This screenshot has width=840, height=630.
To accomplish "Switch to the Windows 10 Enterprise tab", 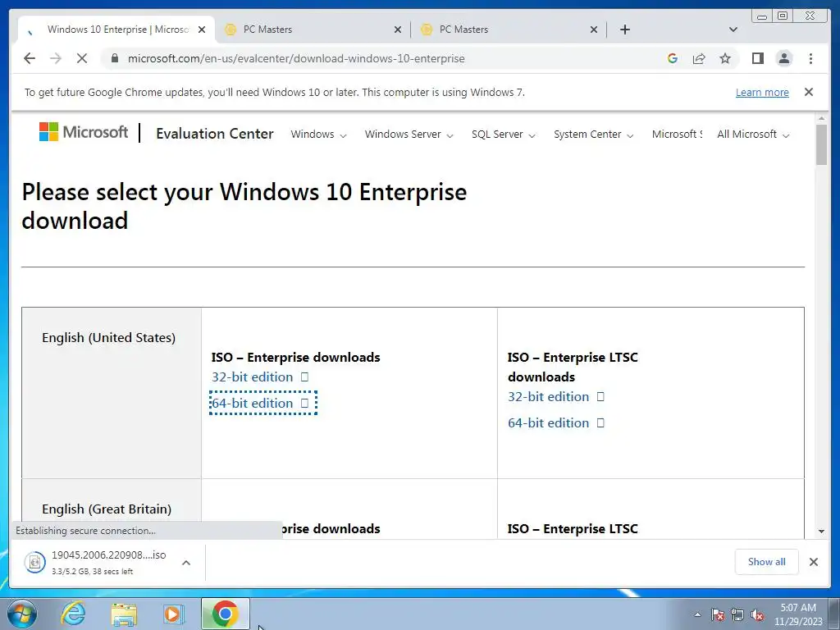I will pyautogui.click(x=116, y=30).
